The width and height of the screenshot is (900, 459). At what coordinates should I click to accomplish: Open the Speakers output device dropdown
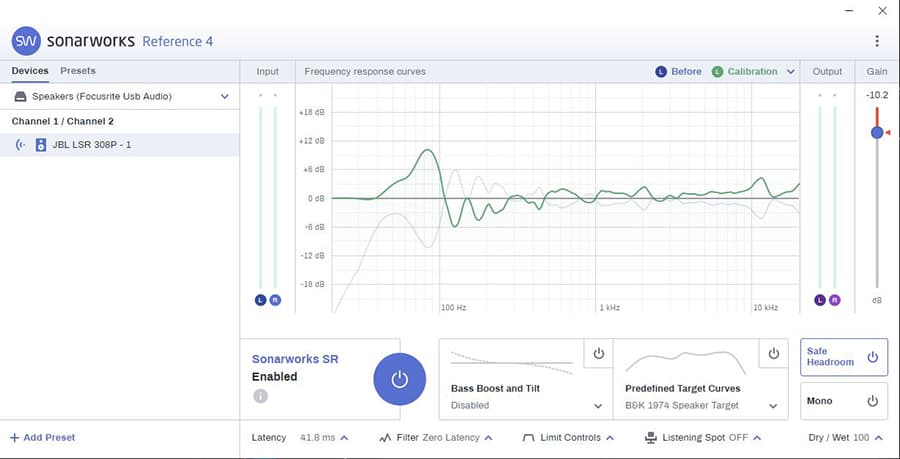click(x=120, y=96)
